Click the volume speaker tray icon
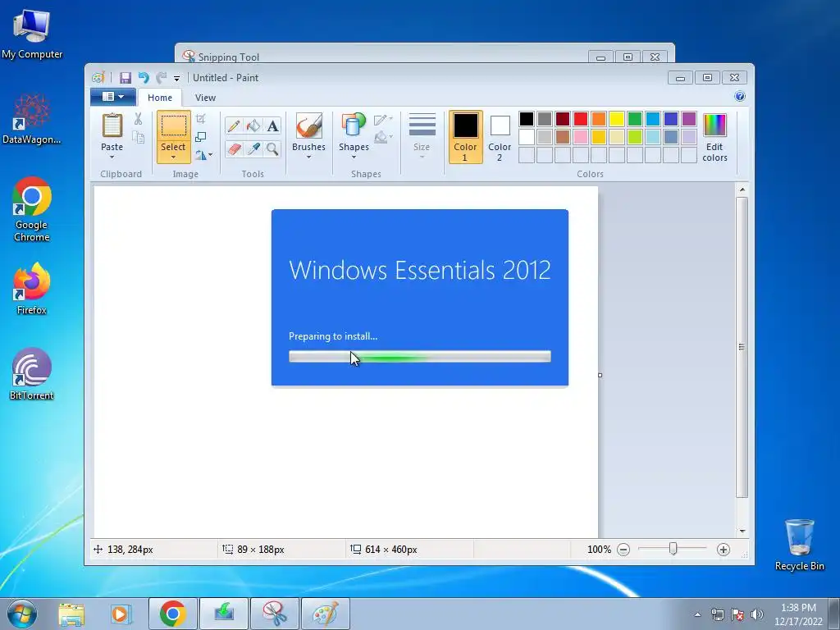 click(x=757, y=614)
